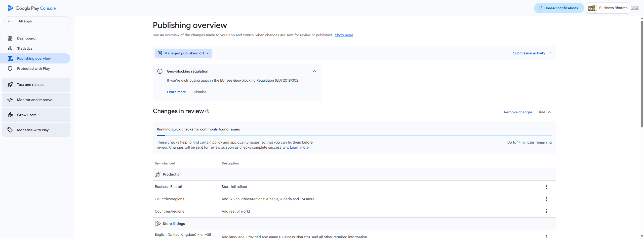
Task: Click the Google Play Console logo
Action: tap(32, 8)
